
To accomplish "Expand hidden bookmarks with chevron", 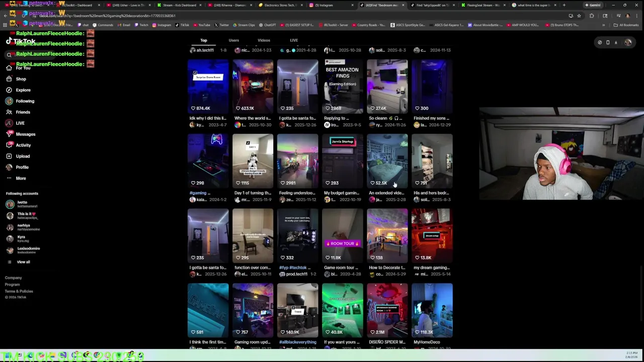I will (x=603, y=25).
